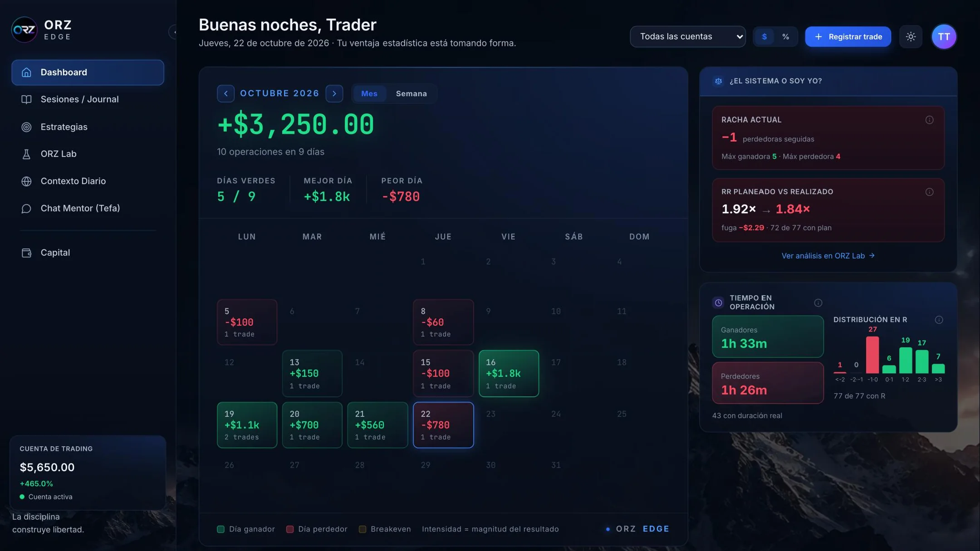Open Estrategias menu item
Screen dimensions: 980x551
coord(88,127)
